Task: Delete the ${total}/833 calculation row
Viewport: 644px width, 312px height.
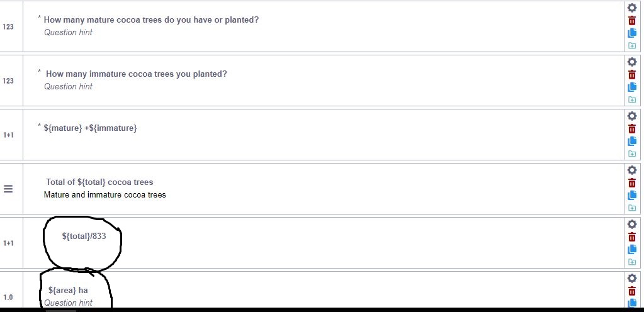Action: [x=632, y=237]
